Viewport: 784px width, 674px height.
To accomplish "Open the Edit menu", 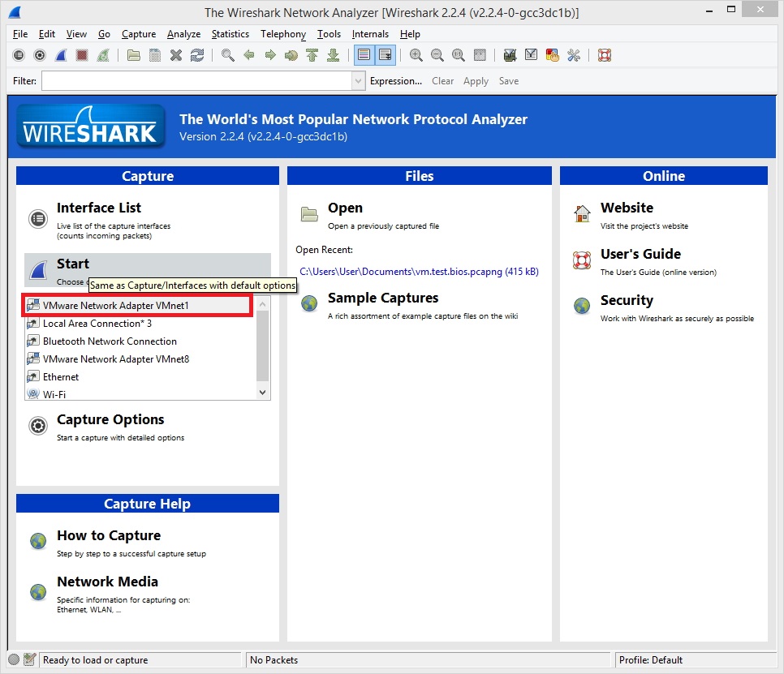I will point(47,34).
